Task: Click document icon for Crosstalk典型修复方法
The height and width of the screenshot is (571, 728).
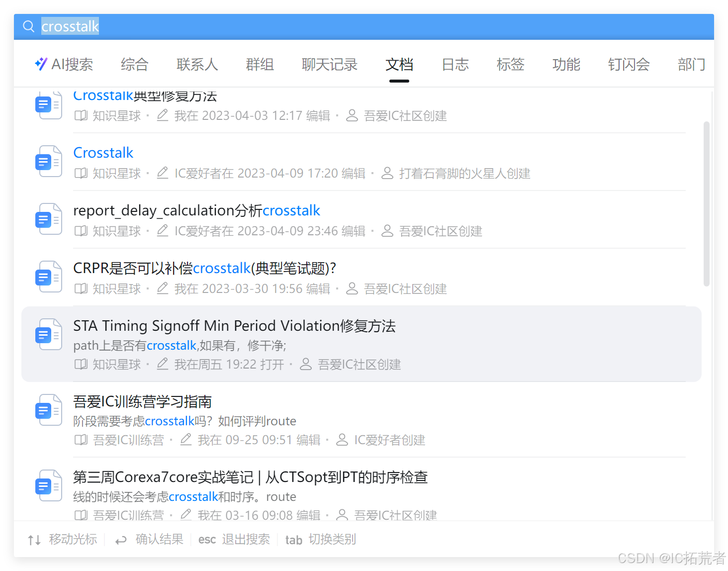Action: tap(49, 104)
